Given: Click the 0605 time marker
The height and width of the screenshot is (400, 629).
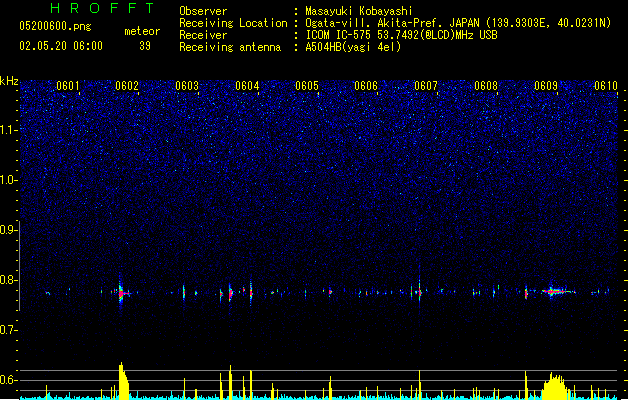Looking at the screenshot, I should pos(307,86).
